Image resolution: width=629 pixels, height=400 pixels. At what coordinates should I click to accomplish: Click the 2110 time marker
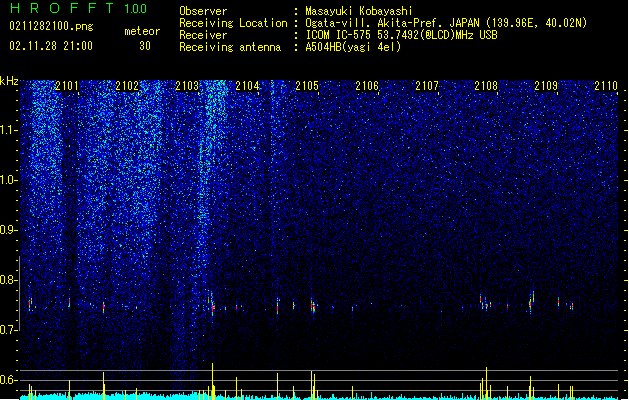click(x=606, y=86)
